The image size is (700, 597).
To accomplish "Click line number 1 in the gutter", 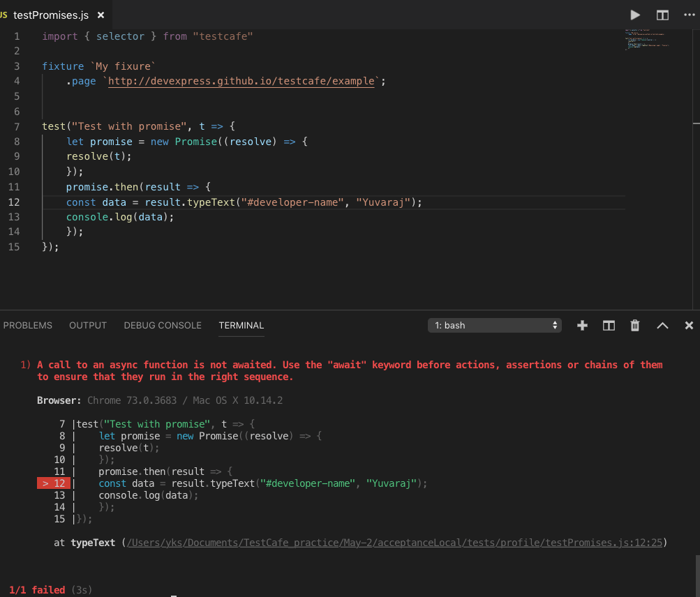I will click(17, 36).
